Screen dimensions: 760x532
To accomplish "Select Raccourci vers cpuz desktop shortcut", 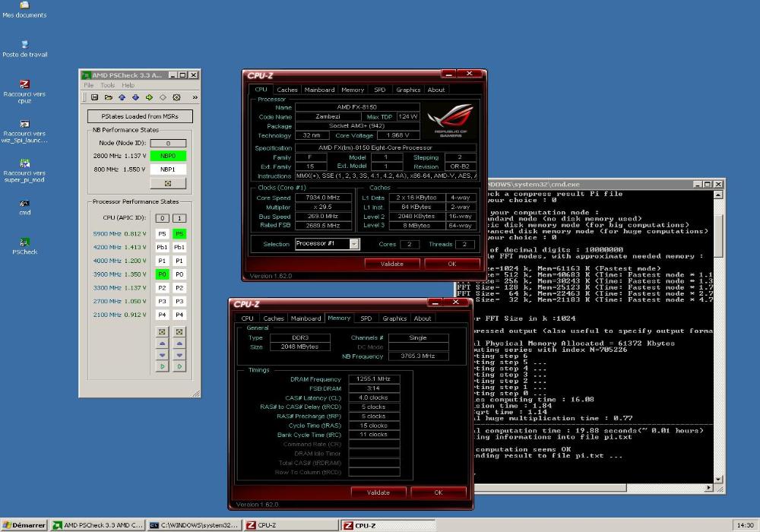I will [x=24, y=92].
